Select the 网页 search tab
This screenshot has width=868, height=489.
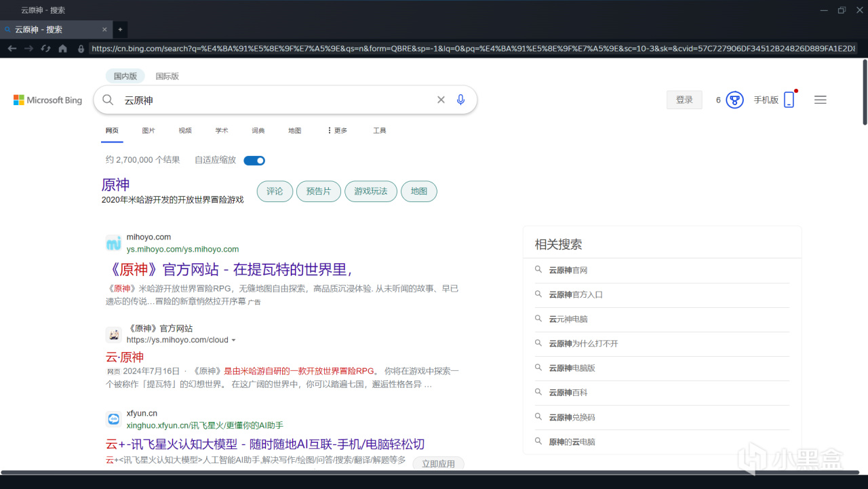point(112,130)
